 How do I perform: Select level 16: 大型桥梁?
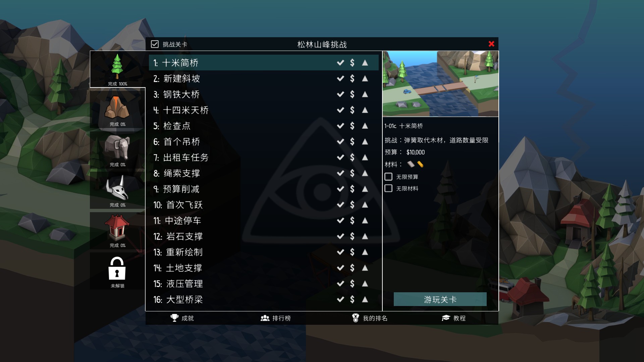coord(264,299)
